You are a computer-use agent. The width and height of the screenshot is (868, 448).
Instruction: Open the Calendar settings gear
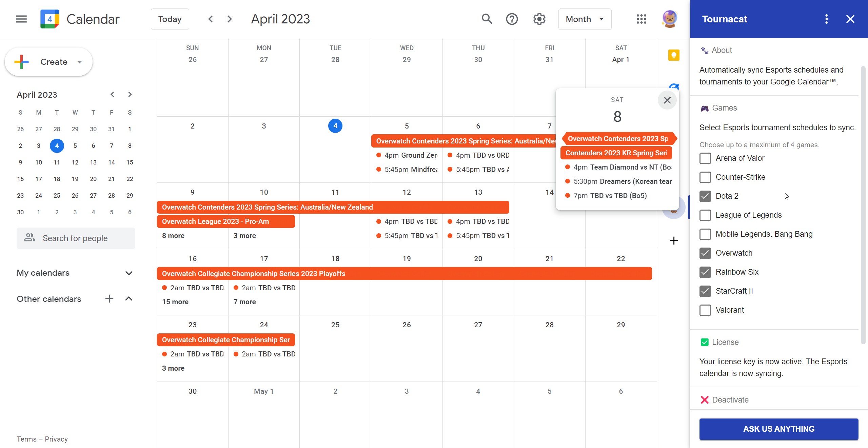pos(539,19)
